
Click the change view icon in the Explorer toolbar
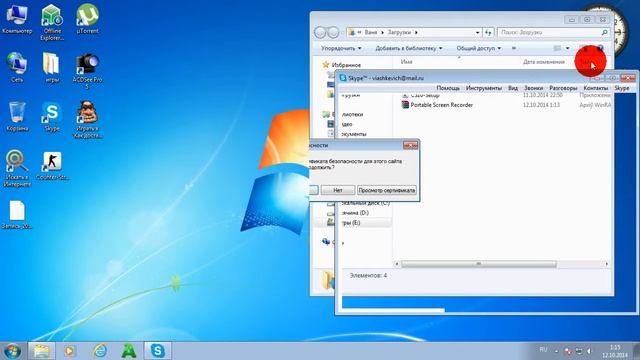(557, 48)
